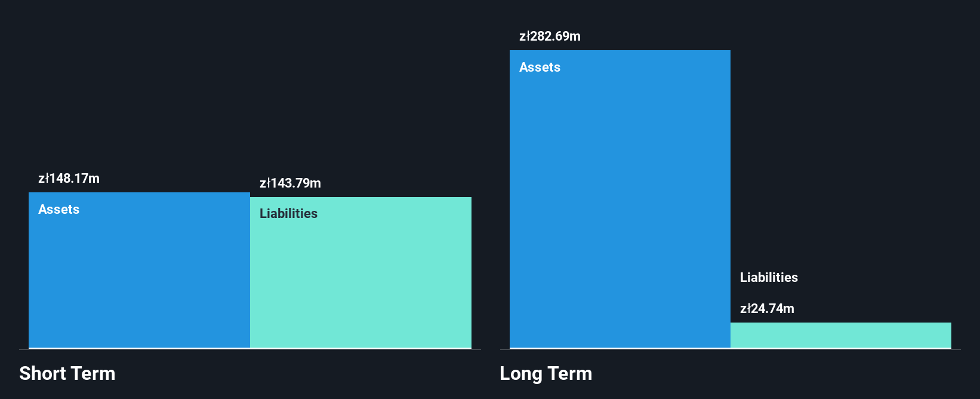Click the Short Term Liabilities bar
This screenshot has height=399, width=980.
click(360, 272)
